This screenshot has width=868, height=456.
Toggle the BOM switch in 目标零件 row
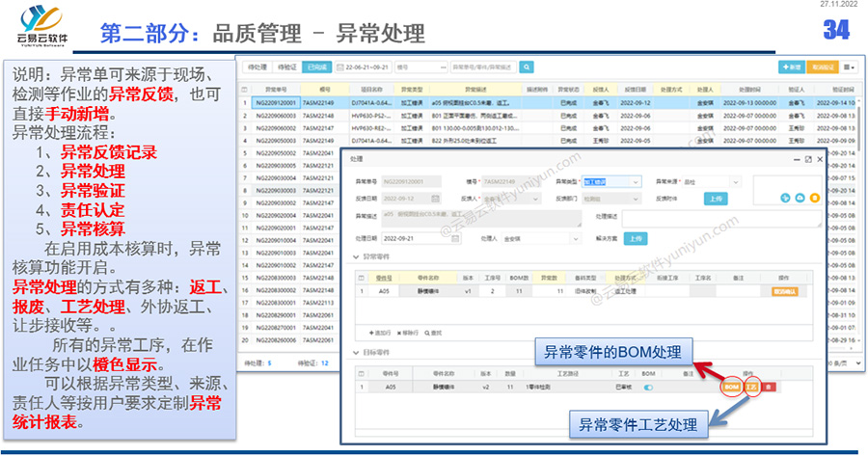[x=648, y=388]
